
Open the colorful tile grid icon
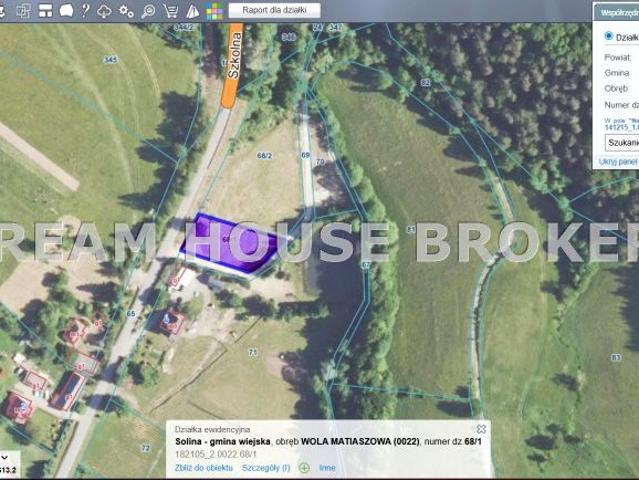coord(214,11)
